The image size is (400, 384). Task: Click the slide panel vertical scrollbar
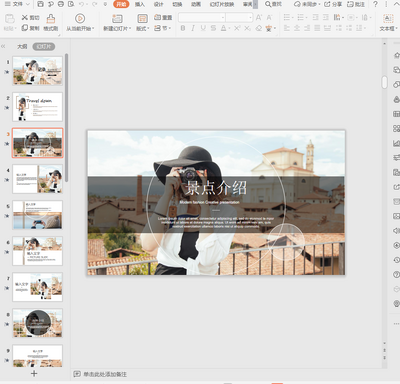point(67,118)
